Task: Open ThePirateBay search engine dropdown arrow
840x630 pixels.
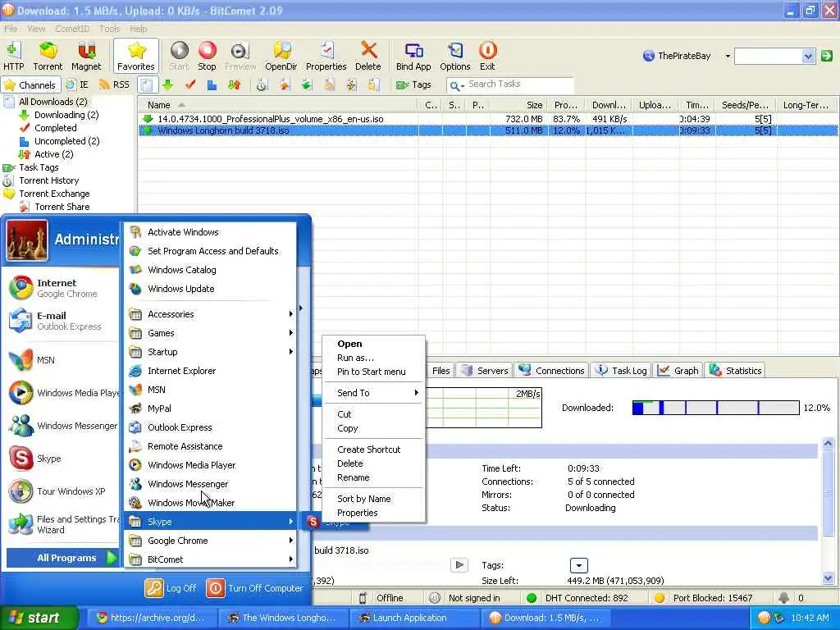Action: pyautogui.click(x=728, y=56)
